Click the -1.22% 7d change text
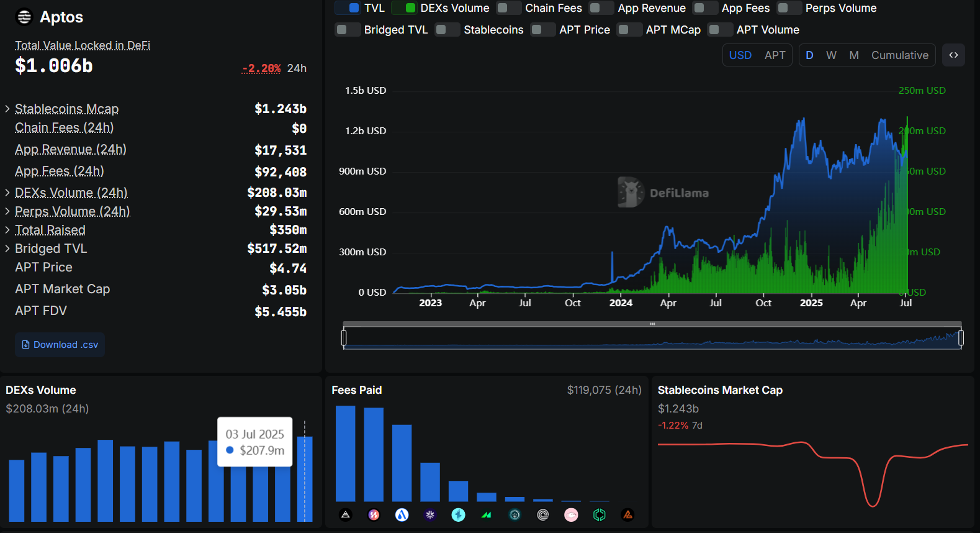 [680, 426]
